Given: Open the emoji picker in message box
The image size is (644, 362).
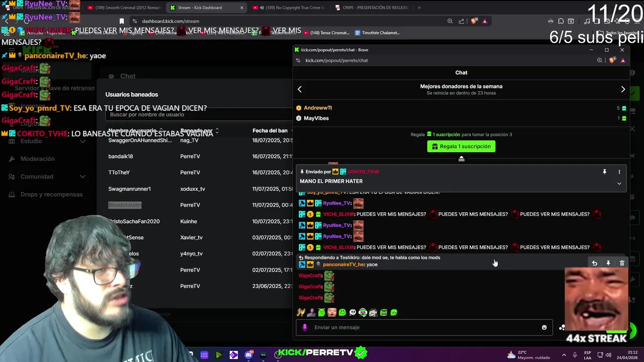Looking at the screenshot, I should [x=544, y=327].
